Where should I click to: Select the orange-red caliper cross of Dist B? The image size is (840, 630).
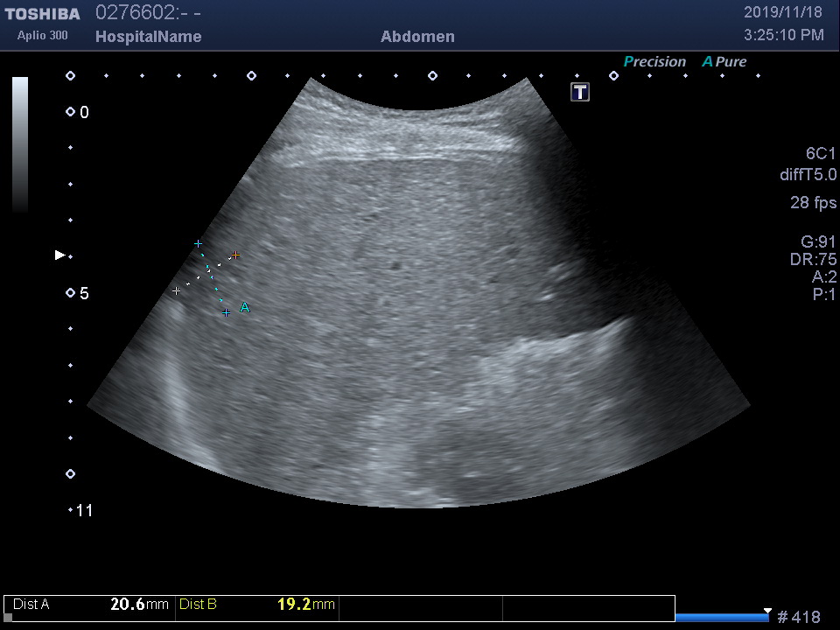click(235, 255)
